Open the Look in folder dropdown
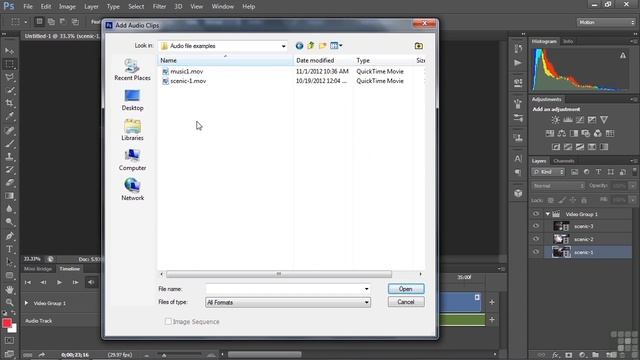Viewport: 640px width, 360px height. click(x=283, y=46)
